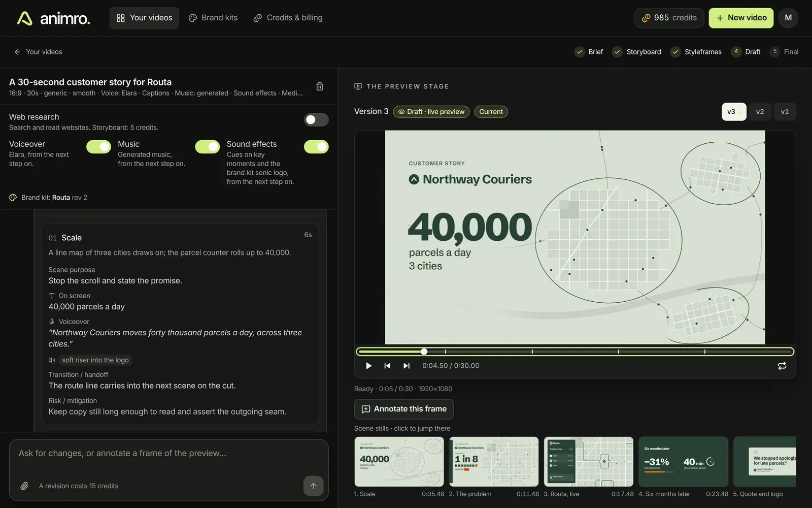
Task: Click the On screen text icon
Action: pyautogui.click(x=52, y=296)
